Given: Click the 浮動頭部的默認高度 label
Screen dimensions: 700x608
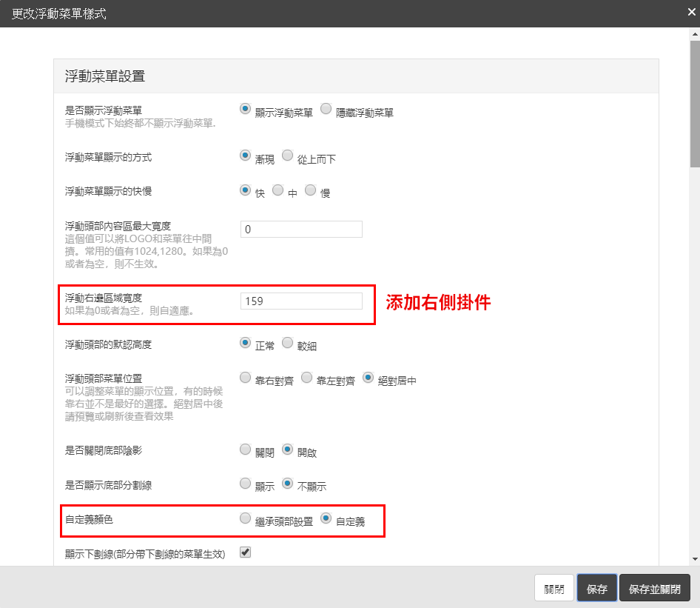Looking at the screenshot, I should (x=108, y=344).
